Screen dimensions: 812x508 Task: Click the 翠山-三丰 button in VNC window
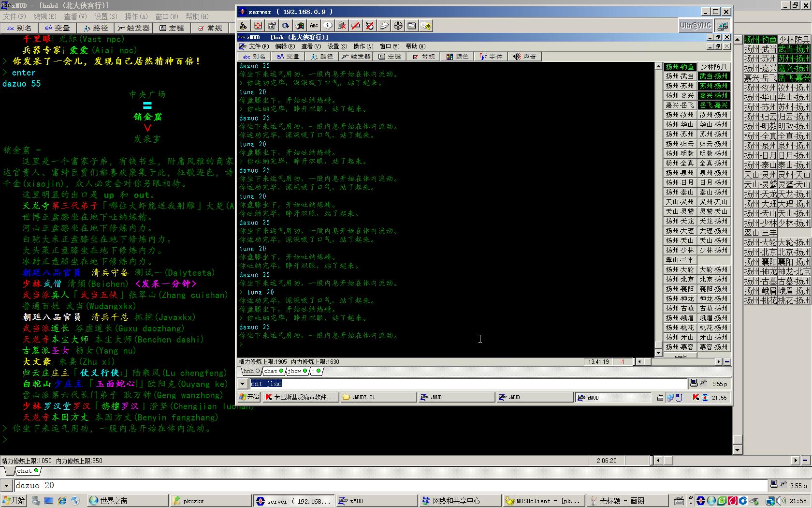(680, 260)
